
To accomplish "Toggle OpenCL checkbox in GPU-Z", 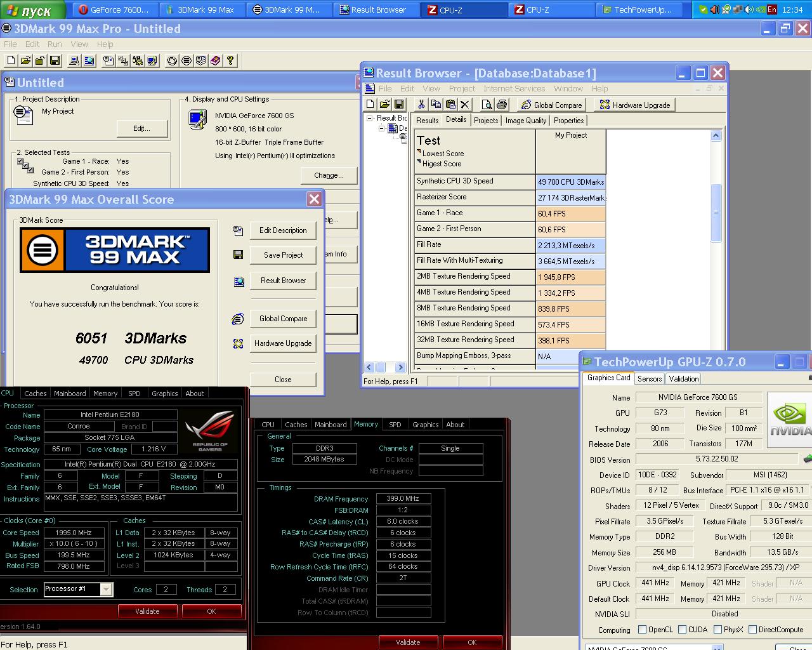I will point(642,630).
